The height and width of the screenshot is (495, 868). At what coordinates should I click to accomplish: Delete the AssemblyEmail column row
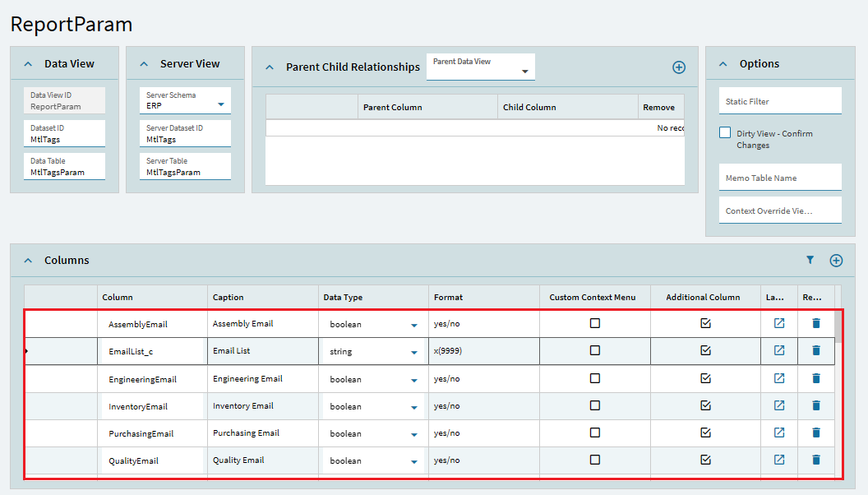[816, 323]
